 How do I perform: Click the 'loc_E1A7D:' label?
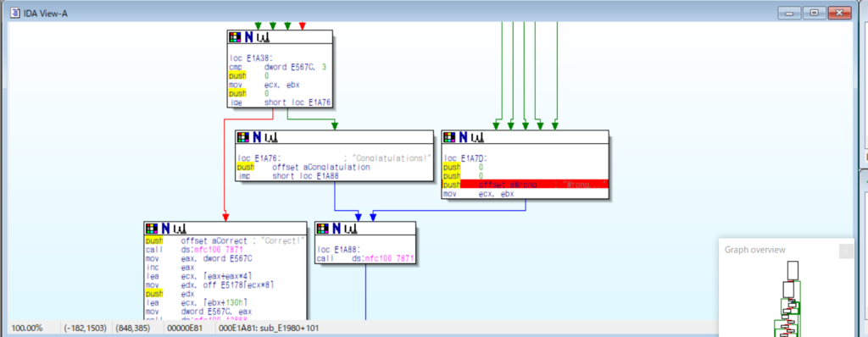pos(465,157)
